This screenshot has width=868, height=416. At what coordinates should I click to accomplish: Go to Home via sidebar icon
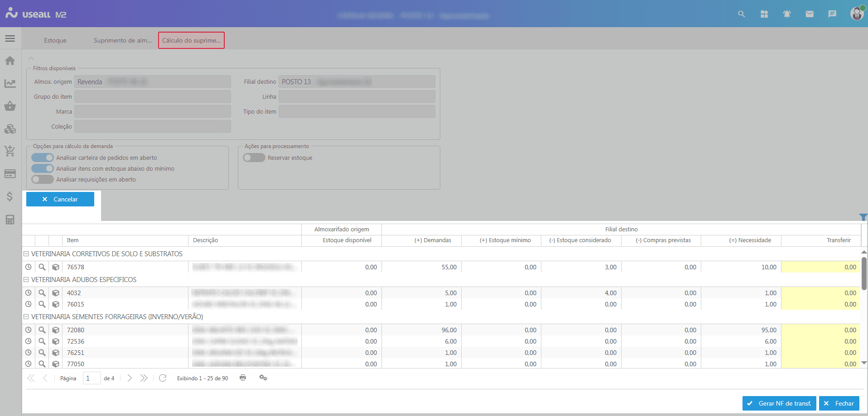point(10,61)
